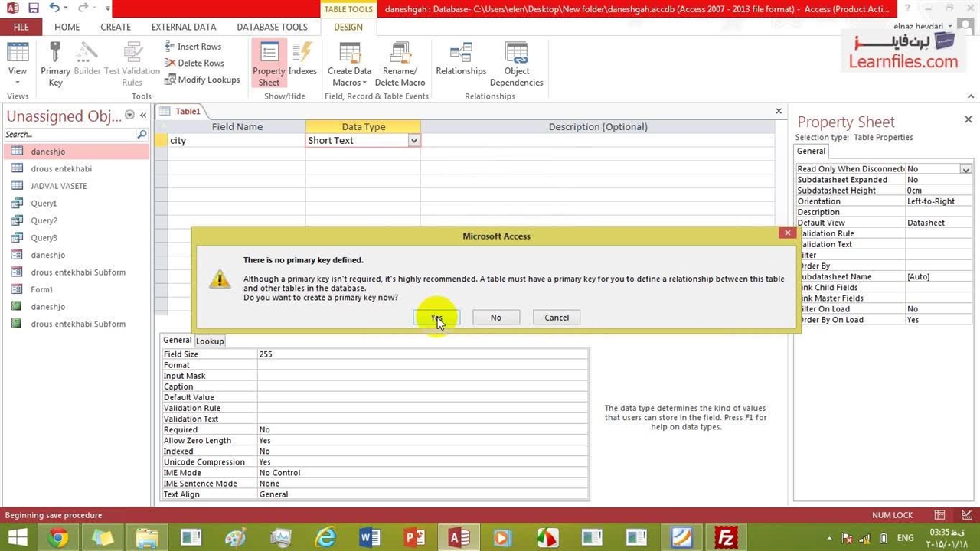Open the DATABASE TOOLS ribbon tab
This screenshot has height=551, width=980.
point(272,27)
